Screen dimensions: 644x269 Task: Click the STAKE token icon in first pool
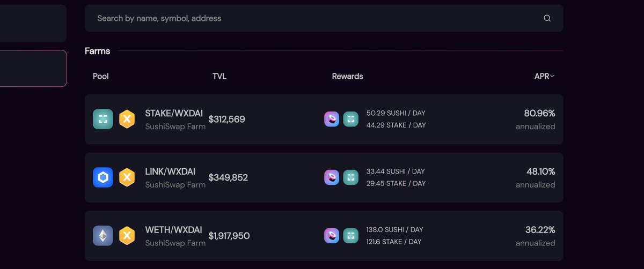[x=103, y=119]
